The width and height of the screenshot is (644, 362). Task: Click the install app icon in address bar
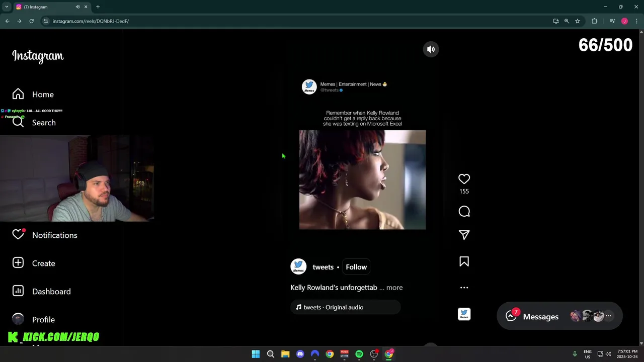[x=555, y=21]
